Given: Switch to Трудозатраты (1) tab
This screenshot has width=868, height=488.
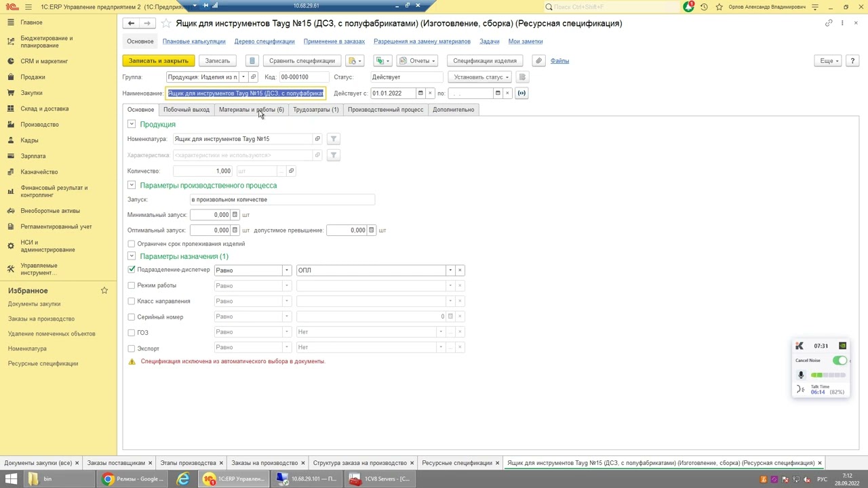Looking at the screenshot, I should click(x=316, y=110).
